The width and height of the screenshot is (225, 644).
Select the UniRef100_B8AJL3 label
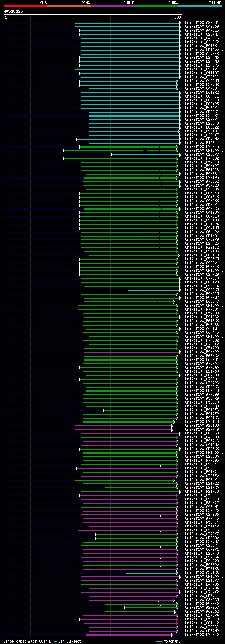[x=202, y=391]
